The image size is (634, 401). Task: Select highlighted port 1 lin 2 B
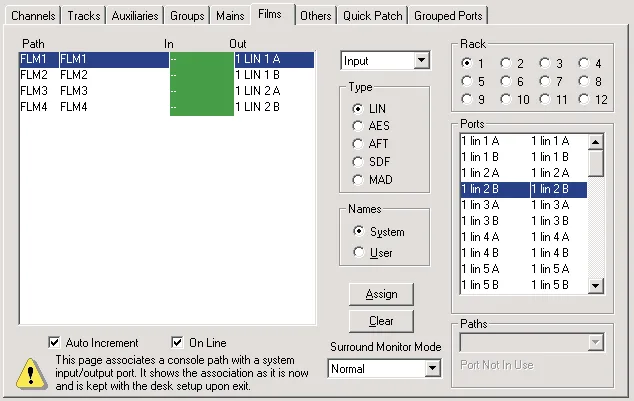524,189
